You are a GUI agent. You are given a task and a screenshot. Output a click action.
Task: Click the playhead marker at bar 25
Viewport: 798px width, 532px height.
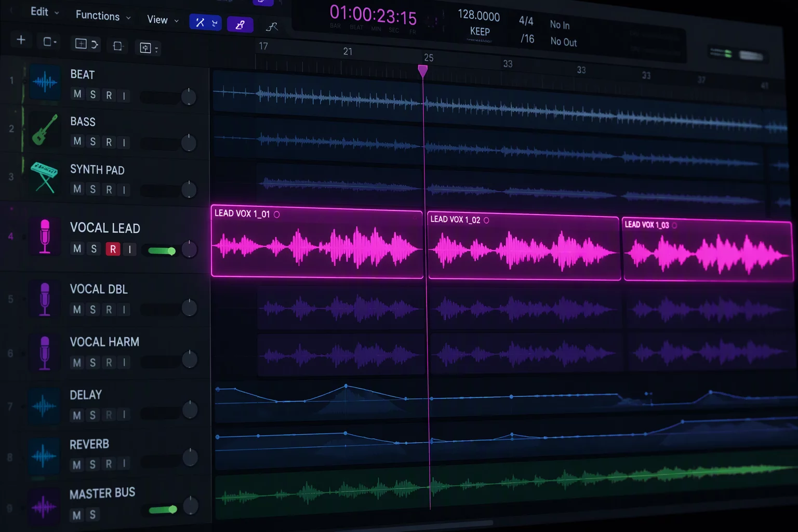(423, 71)
